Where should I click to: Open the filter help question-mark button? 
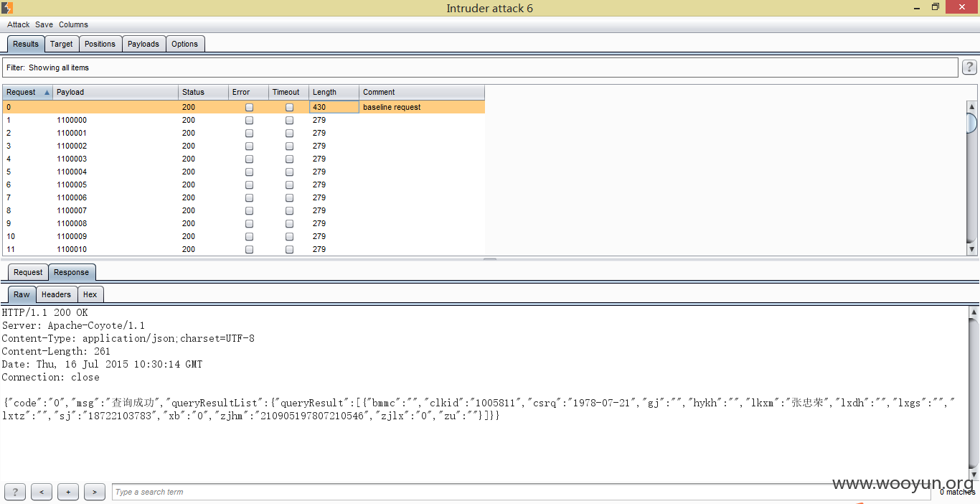tap(969, 67)
